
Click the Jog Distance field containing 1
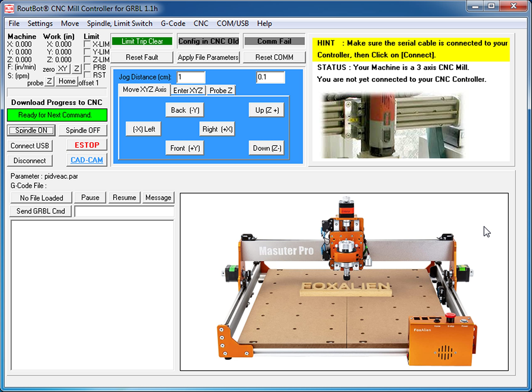point(191,77)
